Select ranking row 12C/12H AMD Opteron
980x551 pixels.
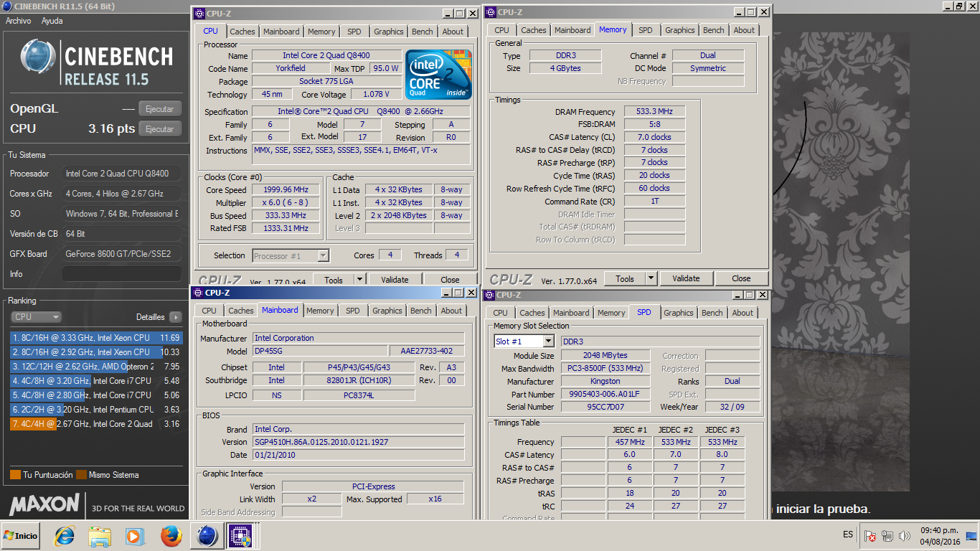(97, 367)
